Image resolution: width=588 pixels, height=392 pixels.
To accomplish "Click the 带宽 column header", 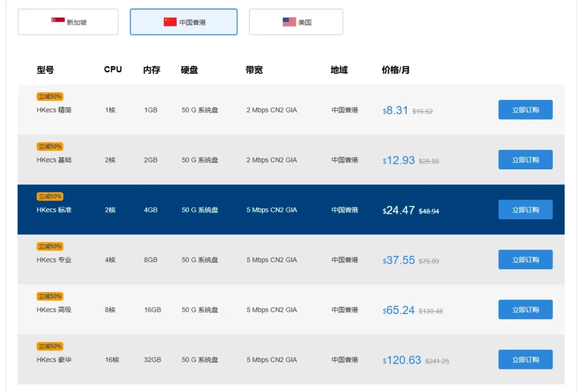I will [254, 69].
